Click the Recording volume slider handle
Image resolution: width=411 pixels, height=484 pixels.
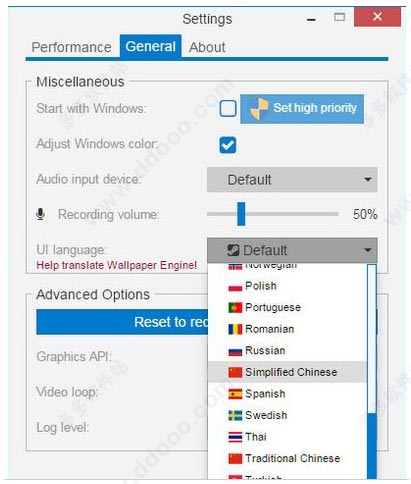click(x=241, y=214)
